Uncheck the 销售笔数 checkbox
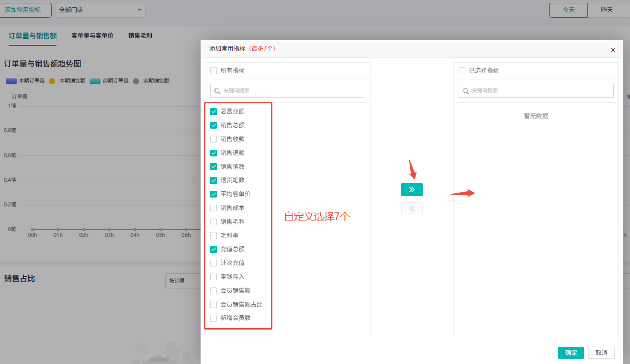630x364 pixels. coord(214,167)
